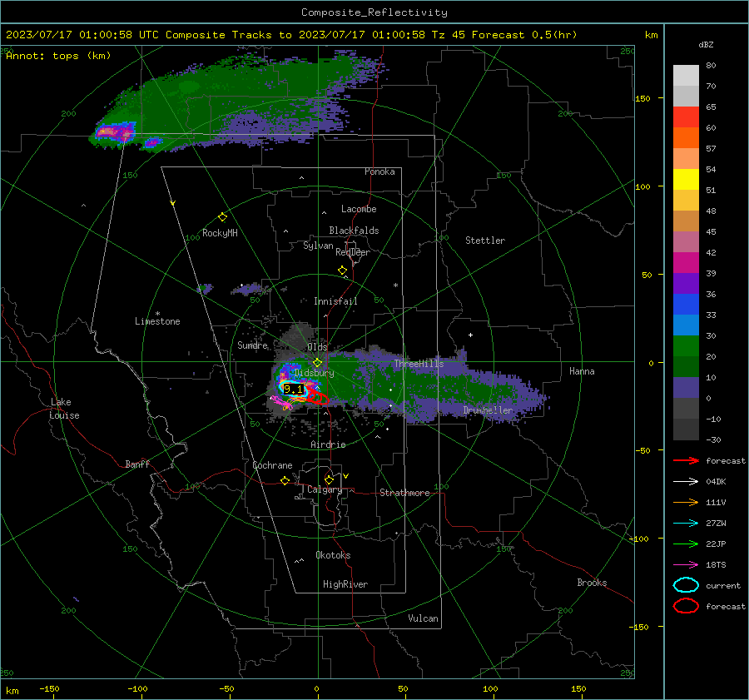Screen dimensions: 749x700
Task: Click the 80 dBZ light gray swatch
Action: coord(686,75)
